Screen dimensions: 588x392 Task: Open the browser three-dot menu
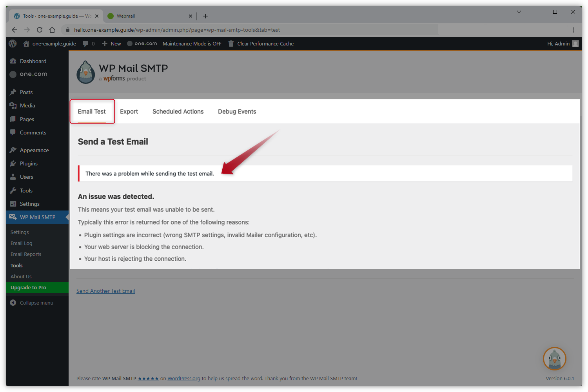(573, 30)
